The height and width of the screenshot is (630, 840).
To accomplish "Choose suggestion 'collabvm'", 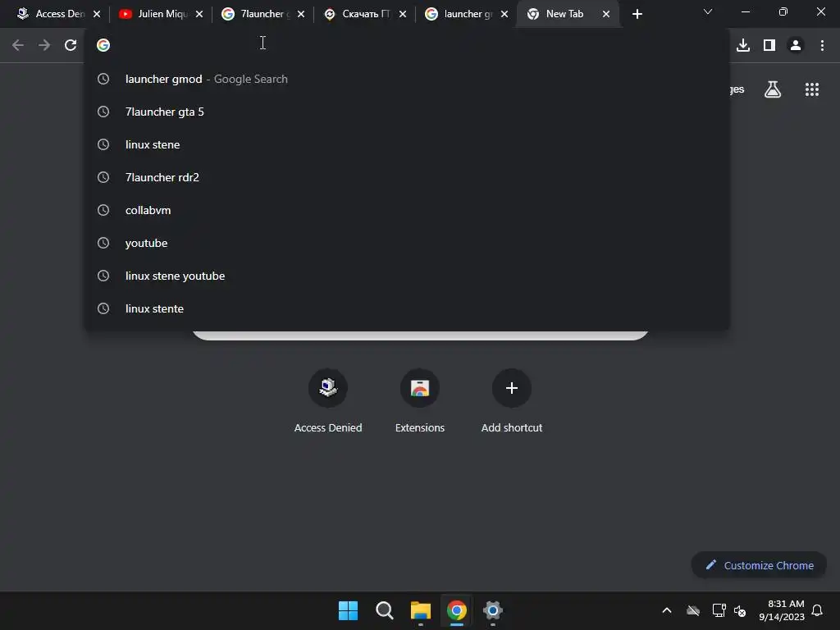I will coord(407,210).
